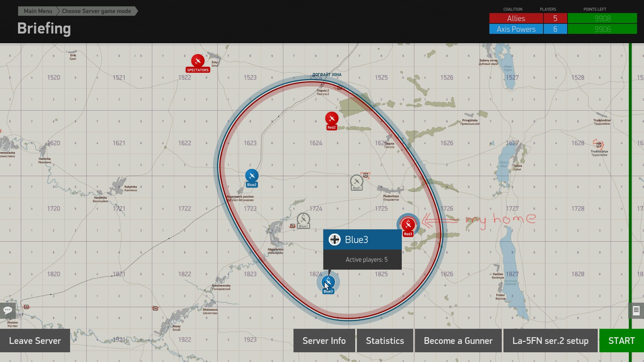Leave the server
The width and height of the screenshot is (644, 362).
(35, 341)
